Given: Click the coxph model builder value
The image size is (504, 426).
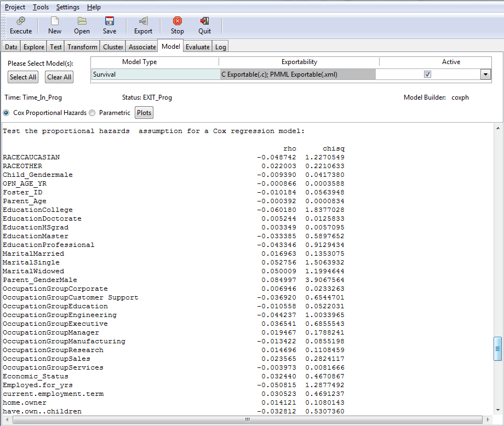Looking at the screenshot, I should [x=460, y=97].
